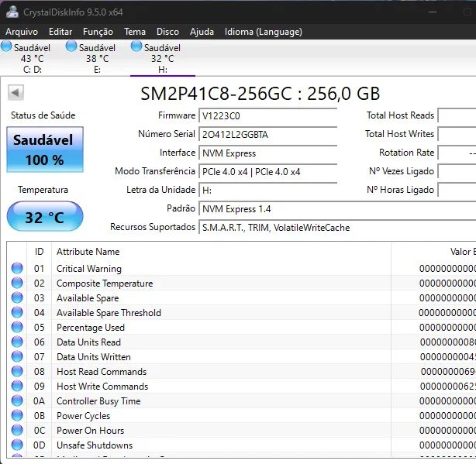Click the 32 °C temperature button
Image resolution: width=476 pixels, height=464 pixels.
(x=45, y=217)
